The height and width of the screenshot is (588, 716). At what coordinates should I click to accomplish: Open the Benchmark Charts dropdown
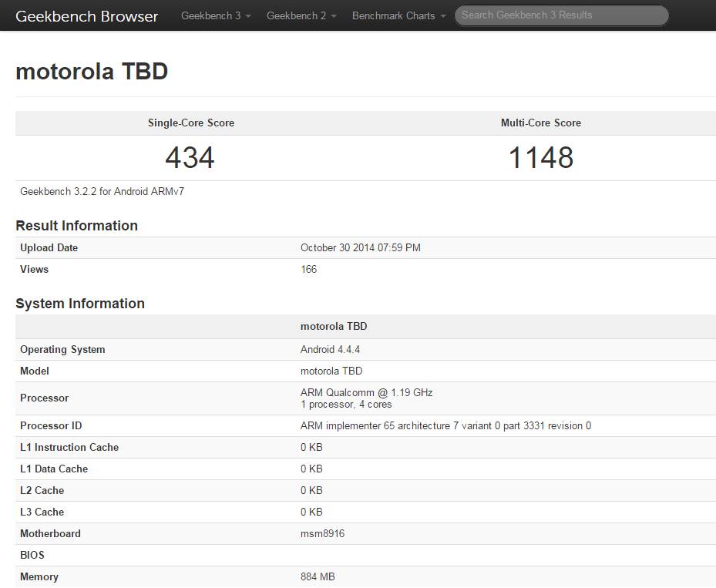pos(398,15)
